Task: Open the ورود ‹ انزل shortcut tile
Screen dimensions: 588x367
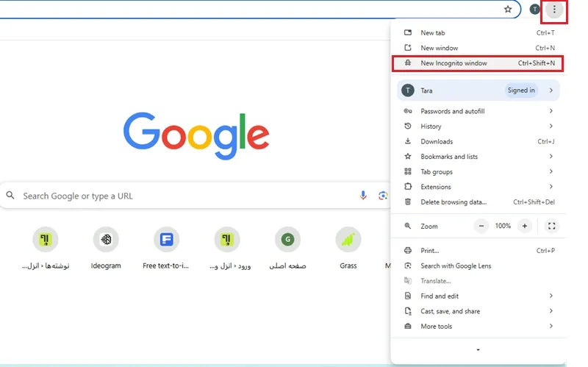Action: (x=227, y=249)
